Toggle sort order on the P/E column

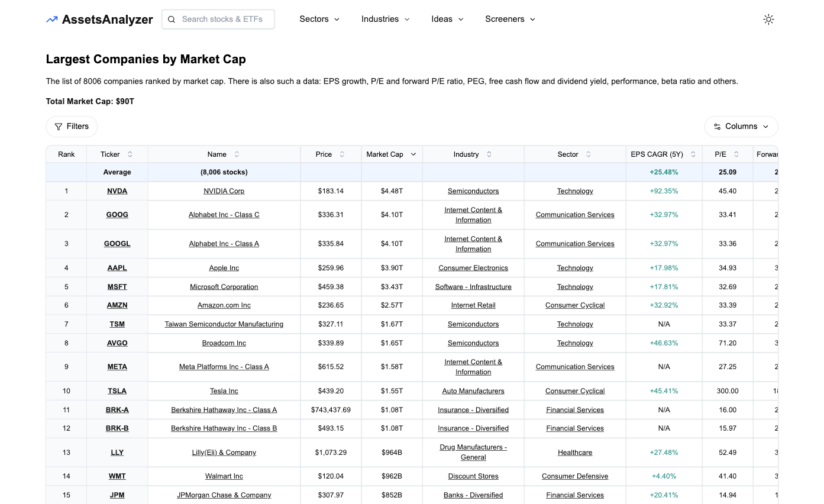pos(735,154)
